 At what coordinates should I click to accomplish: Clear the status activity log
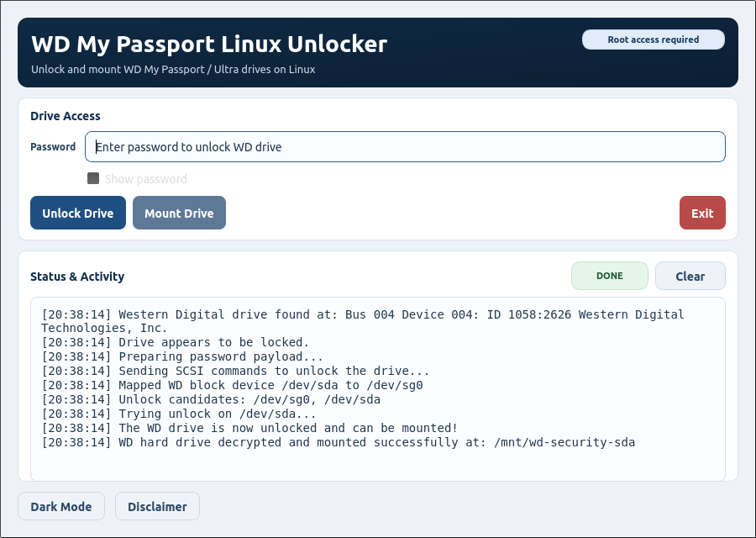[x=690, y=276]
